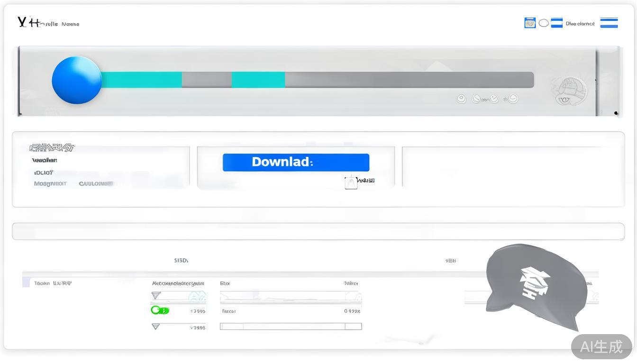Select the first row checkbox in table
Screen dimensions: 637x364
26,283
